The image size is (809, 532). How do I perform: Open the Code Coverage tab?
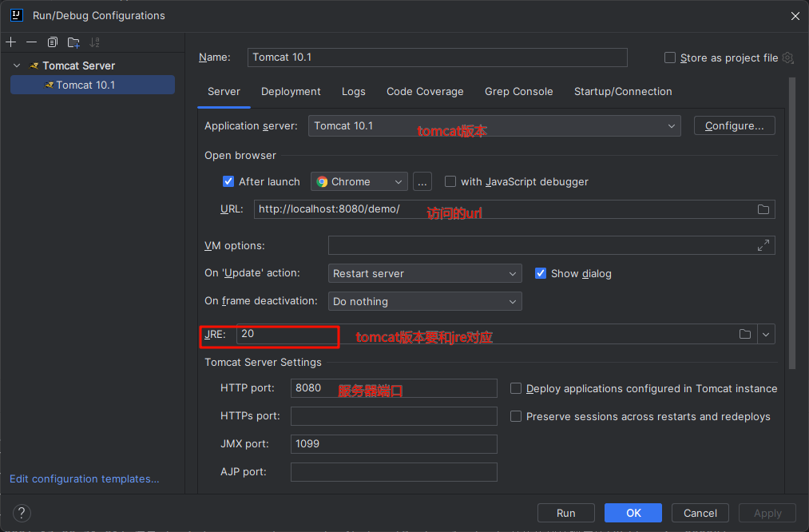pyautogui.click(x=425, y=92)
